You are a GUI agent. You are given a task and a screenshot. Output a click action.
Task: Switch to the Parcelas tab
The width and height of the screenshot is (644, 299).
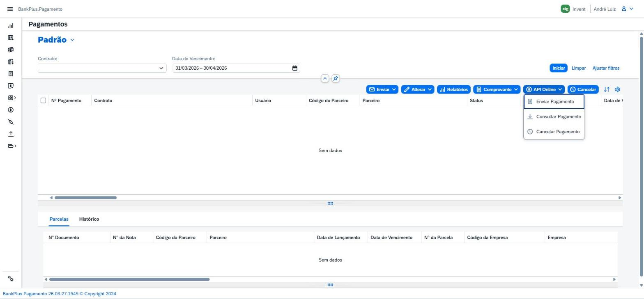click(59, 219)
